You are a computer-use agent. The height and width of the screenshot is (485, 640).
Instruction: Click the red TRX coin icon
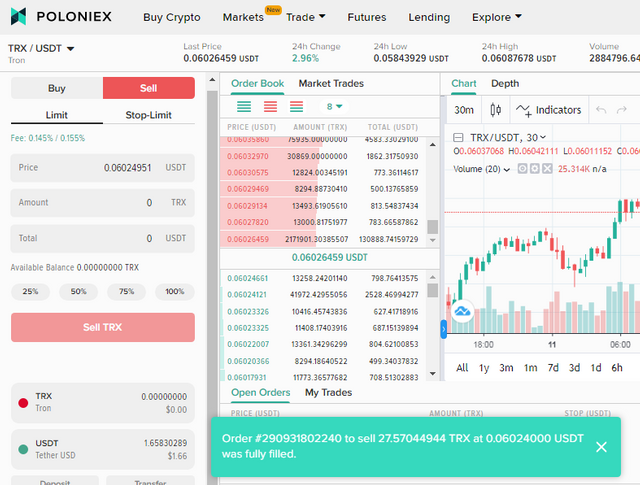click(x=23, y=403)
